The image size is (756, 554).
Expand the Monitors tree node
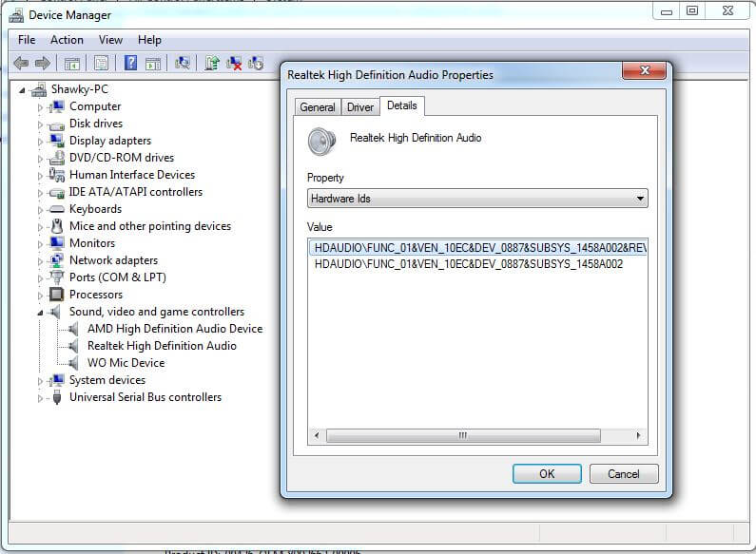point(40,244)
